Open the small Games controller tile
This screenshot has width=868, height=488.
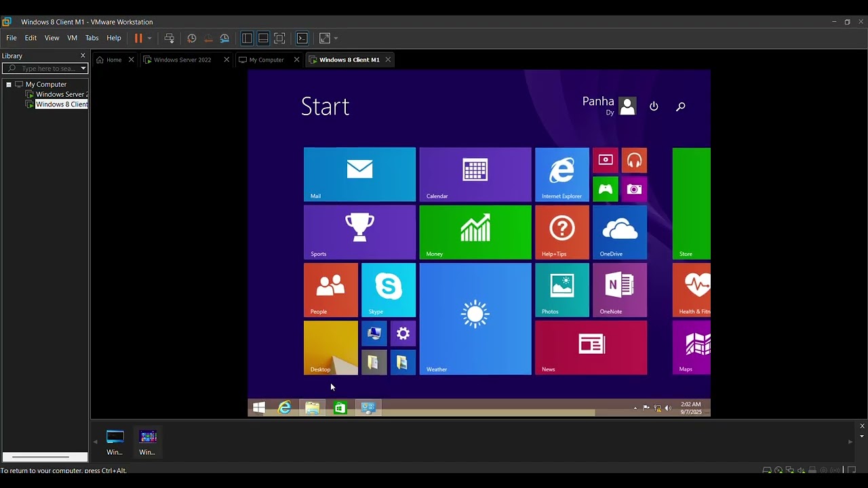606,189
